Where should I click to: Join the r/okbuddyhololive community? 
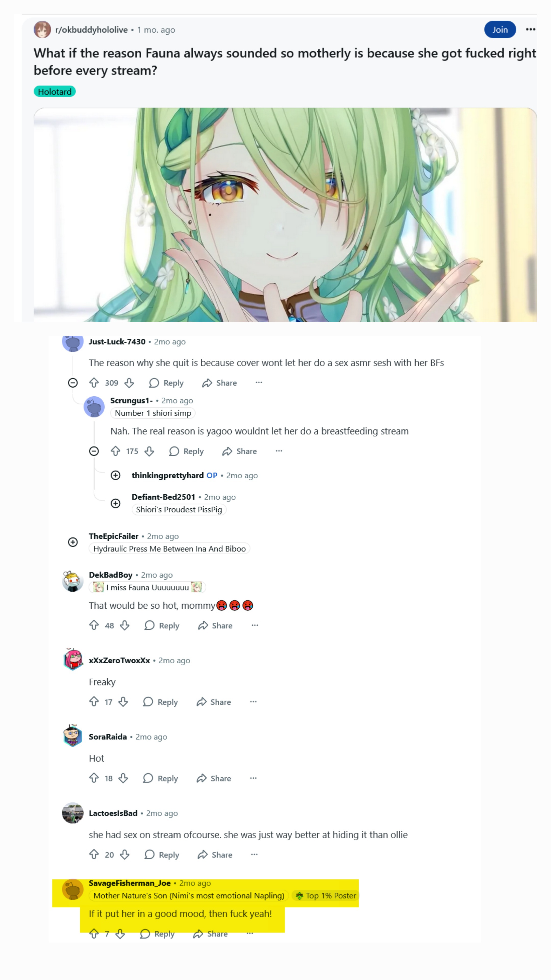[500, 30]
